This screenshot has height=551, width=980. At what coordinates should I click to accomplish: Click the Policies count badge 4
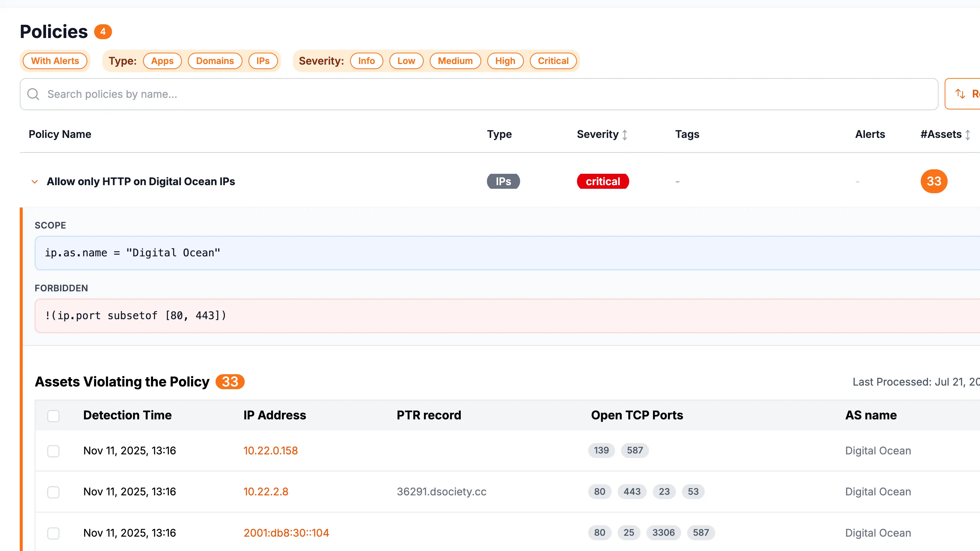click(103, 32)
